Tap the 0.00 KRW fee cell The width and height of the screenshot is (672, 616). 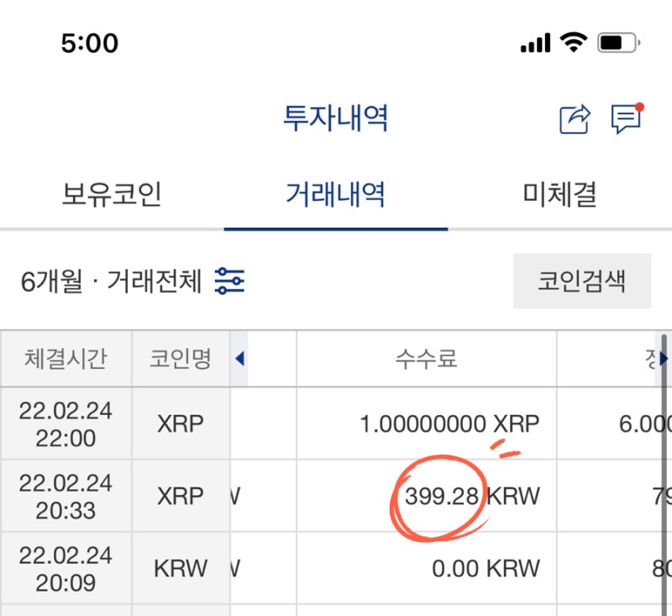(x=427, y=568)
